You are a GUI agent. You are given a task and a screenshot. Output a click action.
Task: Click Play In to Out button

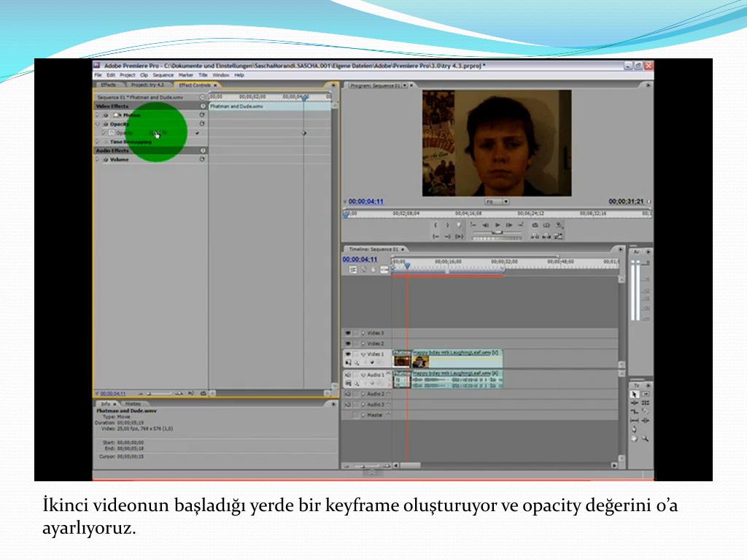(459, 236)
